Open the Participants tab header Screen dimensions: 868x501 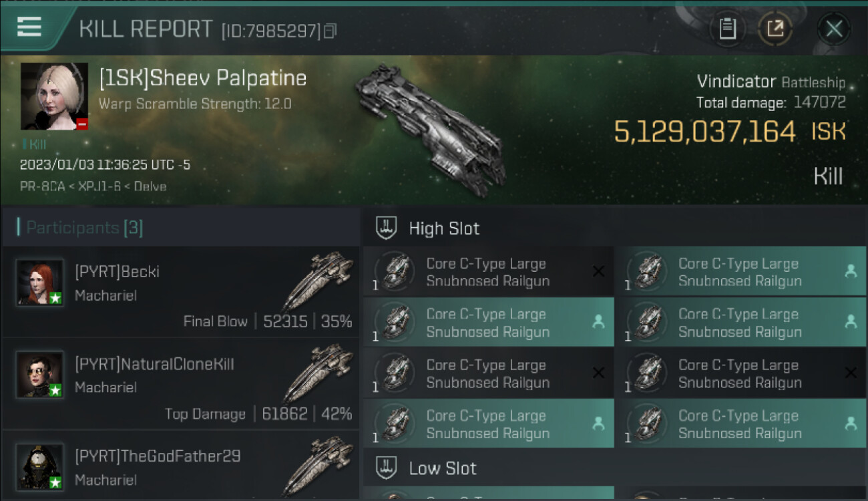point(85,228)
